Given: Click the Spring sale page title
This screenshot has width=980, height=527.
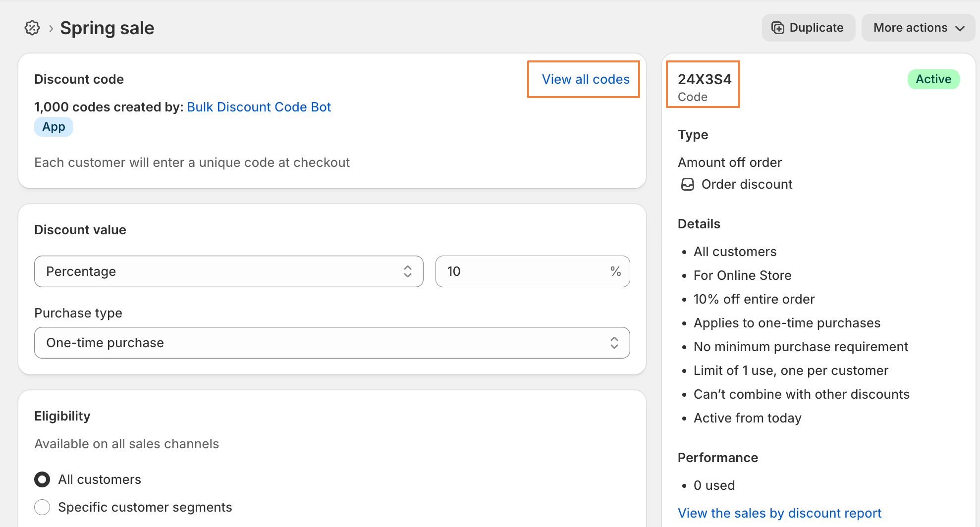Looking at the screenshot, I should pyautogui.click(x=107, y=28).
